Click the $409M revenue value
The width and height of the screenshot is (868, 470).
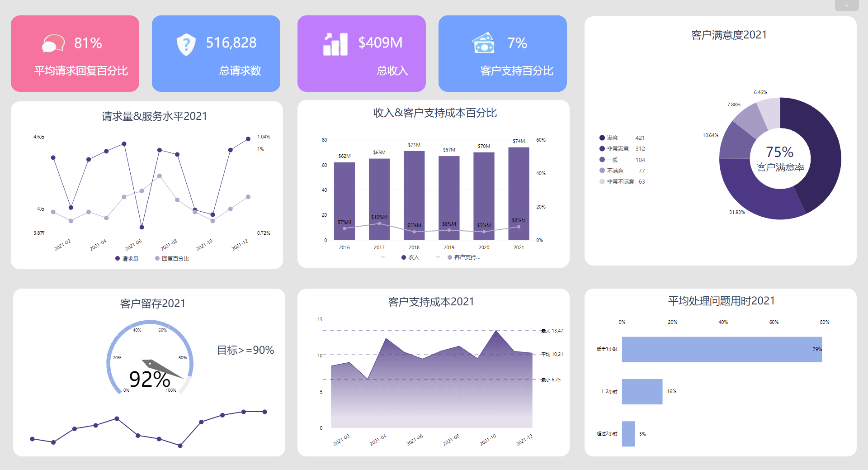[380, 43]
